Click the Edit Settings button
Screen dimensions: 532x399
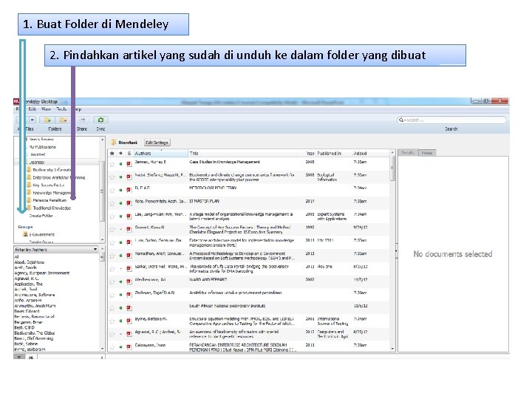pos(157,143)
